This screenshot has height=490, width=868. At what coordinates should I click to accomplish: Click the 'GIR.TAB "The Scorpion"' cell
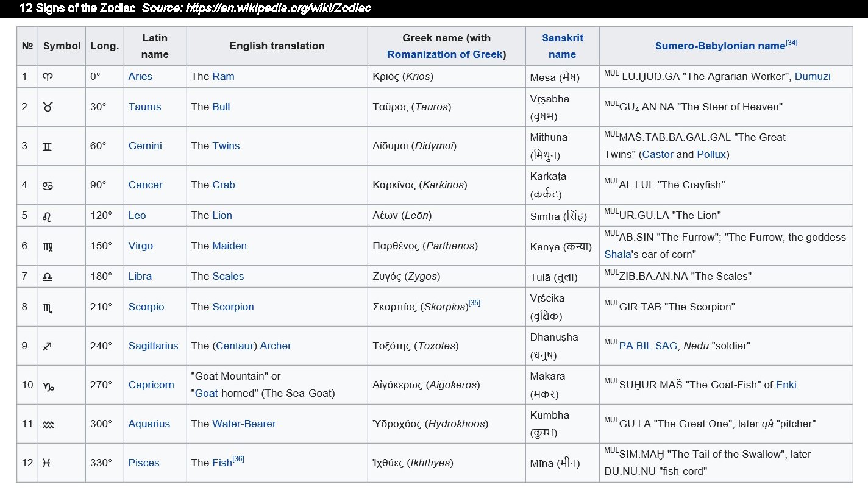[725, 307]
